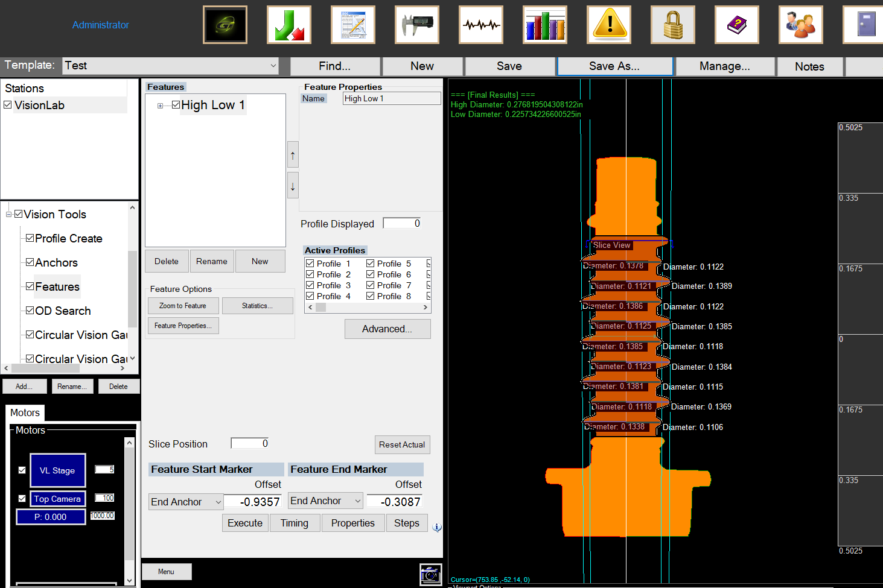Open the caliper measurement tool
Screen dimensions: 883x588
click(416, 25)
